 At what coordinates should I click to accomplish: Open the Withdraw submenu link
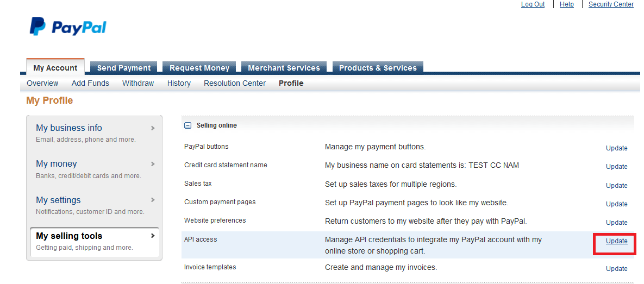(138, 83)
